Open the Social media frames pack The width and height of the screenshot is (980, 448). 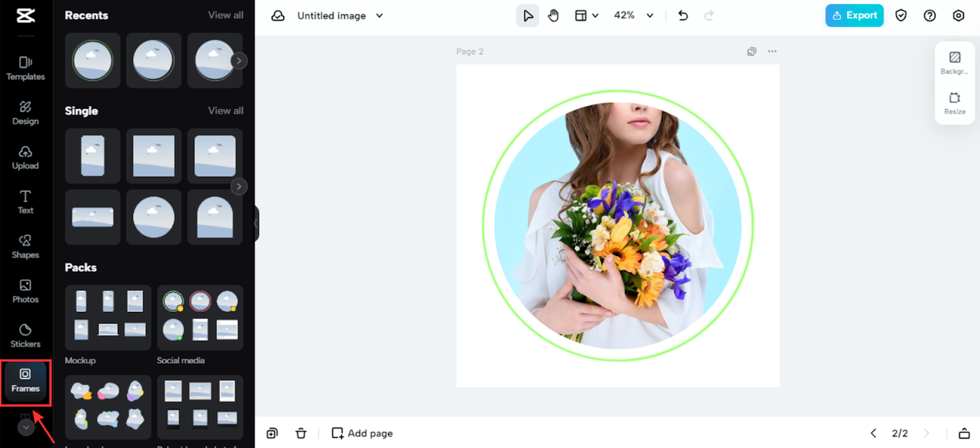(x=200, y=318)
